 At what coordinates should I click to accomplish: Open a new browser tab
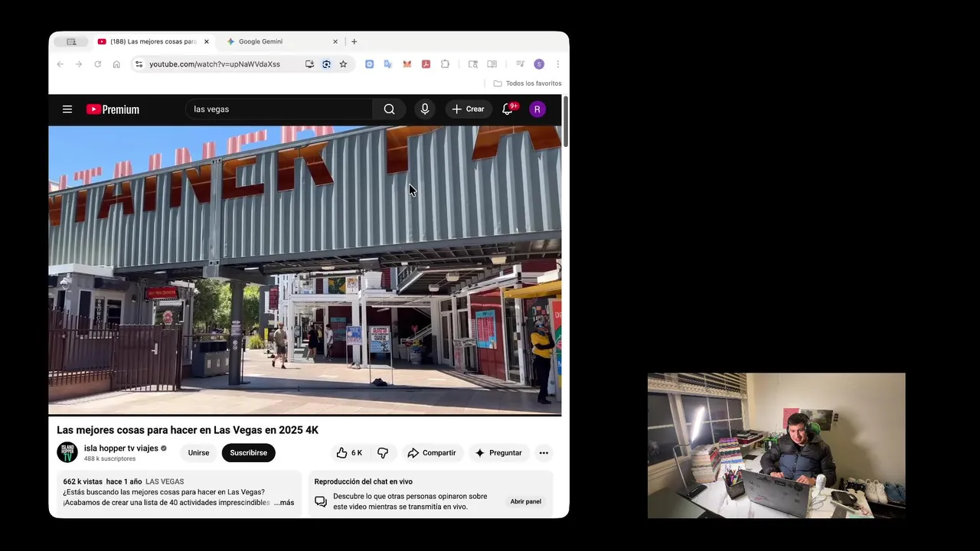354,41
